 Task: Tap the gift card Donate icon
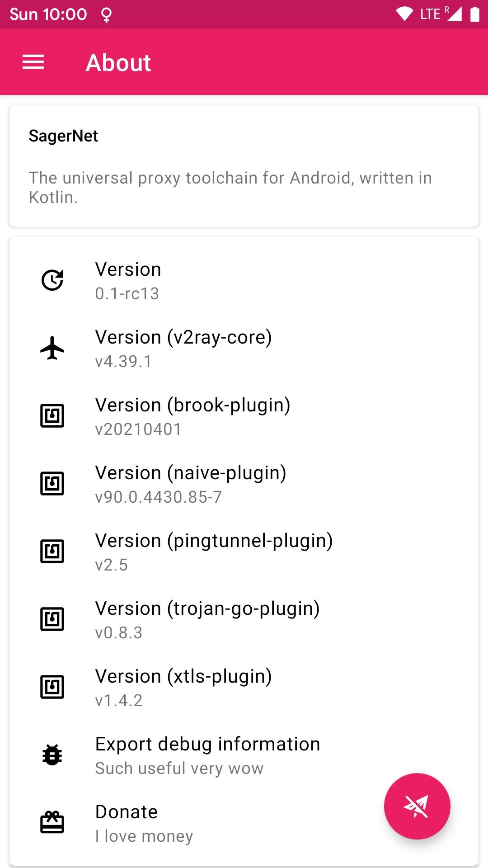click(52, 822)
